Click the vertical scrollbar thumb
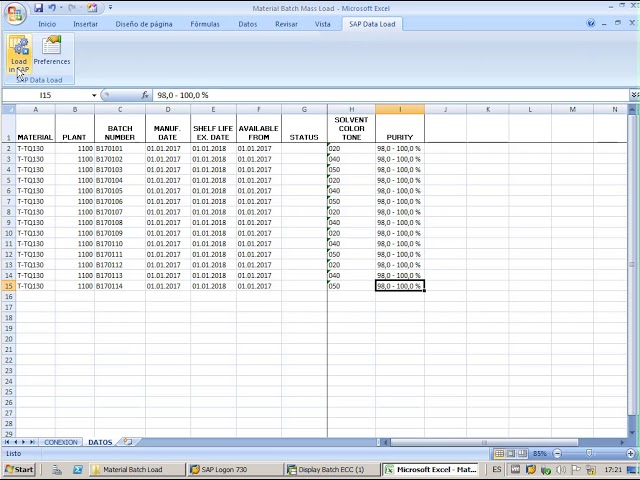 coord(631,264)
